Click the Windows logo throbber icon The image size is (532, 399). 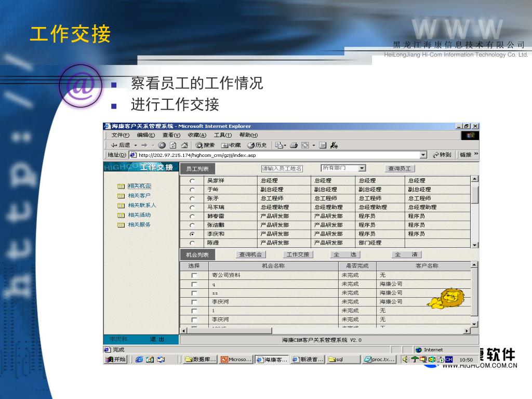470,136
